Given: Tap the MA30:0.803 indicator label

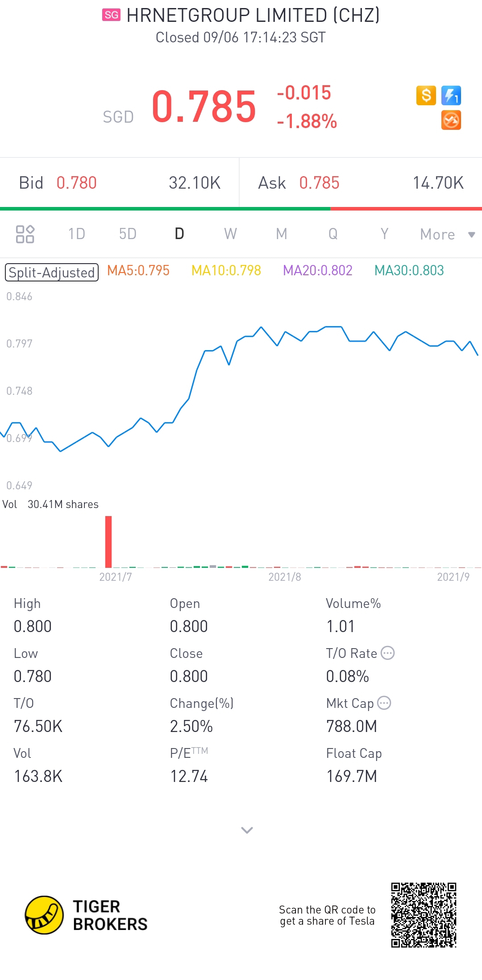Looking at the screenshot, I should click(409, 270).
